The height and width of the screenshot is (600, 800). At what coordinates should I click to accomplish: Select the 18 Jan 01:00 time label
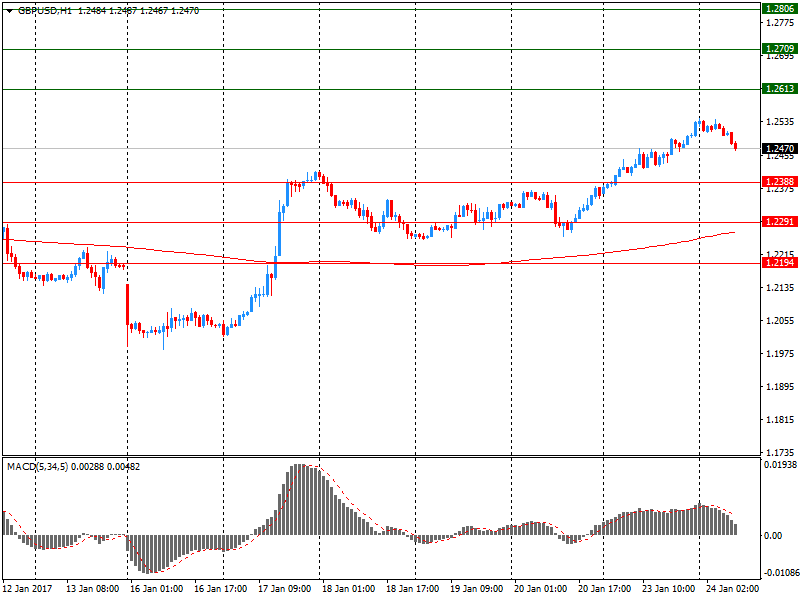pos(348,588)
